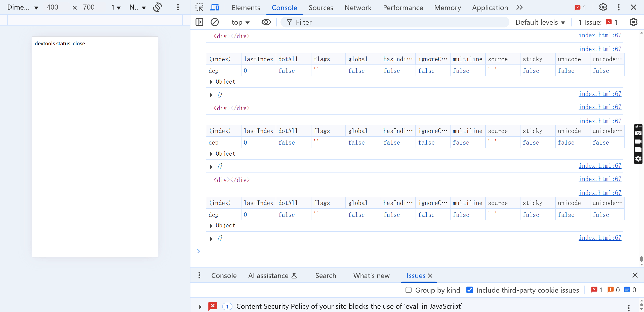The height and width of the screenshot is (312, 644).
Task: Open Console settings gear icon
Action: click(x=633, y=22)
